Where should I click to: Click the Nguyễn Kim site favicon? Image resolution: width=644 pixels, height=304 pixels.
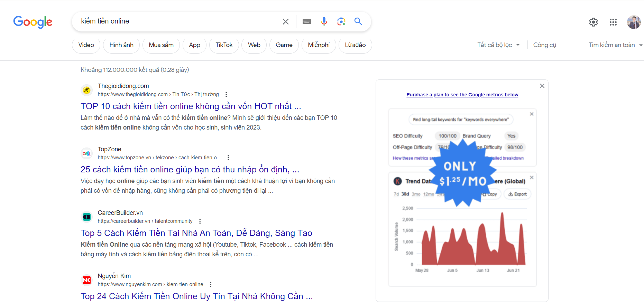tap(86, 280)
